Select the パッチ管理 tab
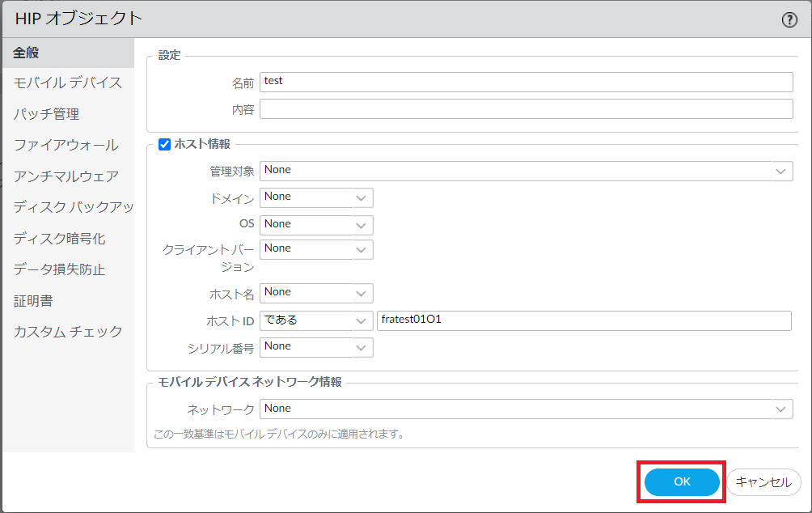This screenshot has height=513, width=812. 46,114
